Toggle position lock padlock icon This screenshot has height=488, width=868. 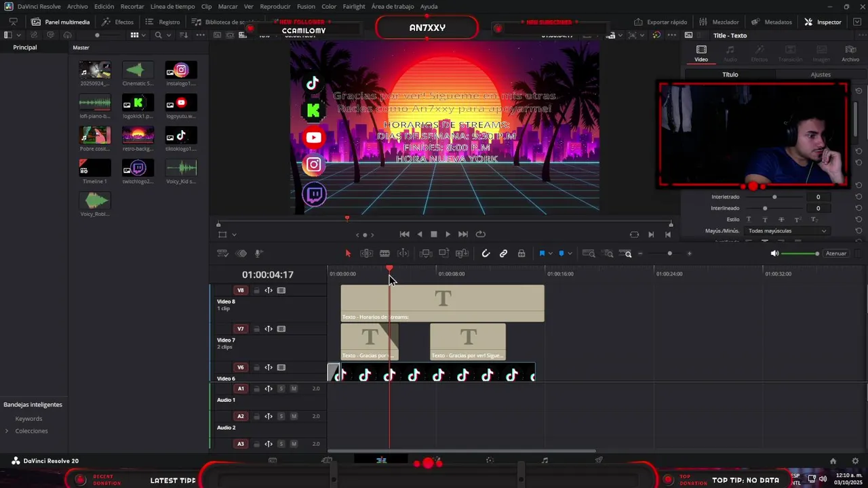tap(521, 253)
